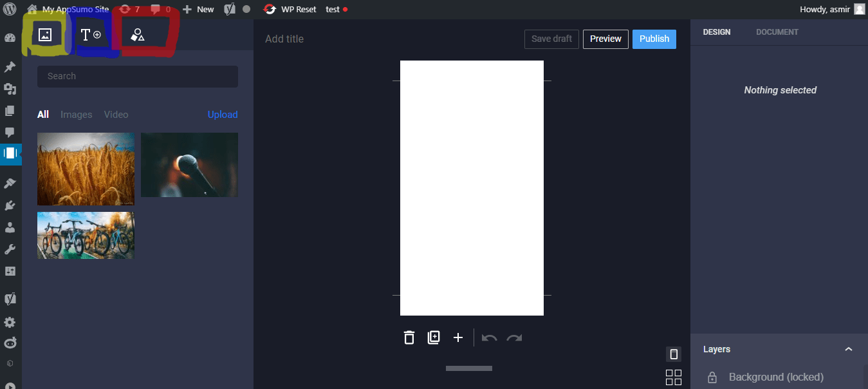Viewport: 868px width, 389px height.
Task: Open Users icon in the admin sidebar
Action: [x=10, y=227]
